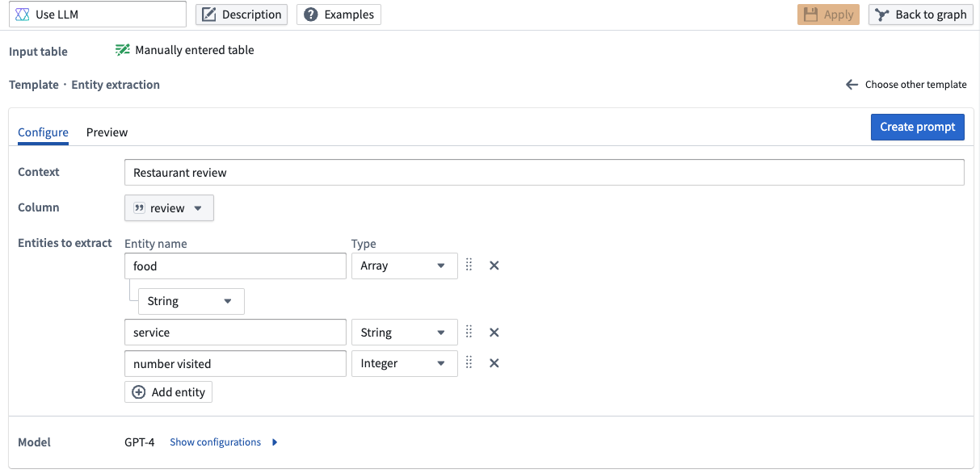
Task: Click the Use LLM logo icon
Action: [23, 15]
